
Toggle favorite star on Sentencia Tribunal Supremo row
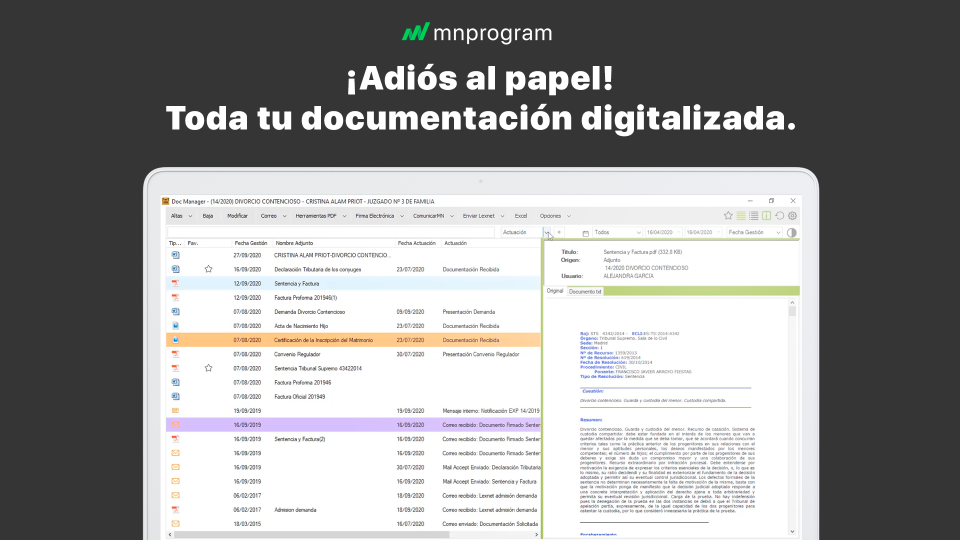(208, 368)
